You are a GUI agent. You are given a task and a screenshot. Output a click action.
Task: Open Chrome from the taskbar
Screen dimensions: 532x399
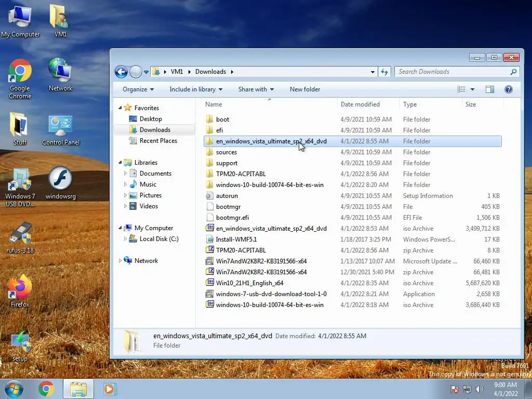point(46,389)
